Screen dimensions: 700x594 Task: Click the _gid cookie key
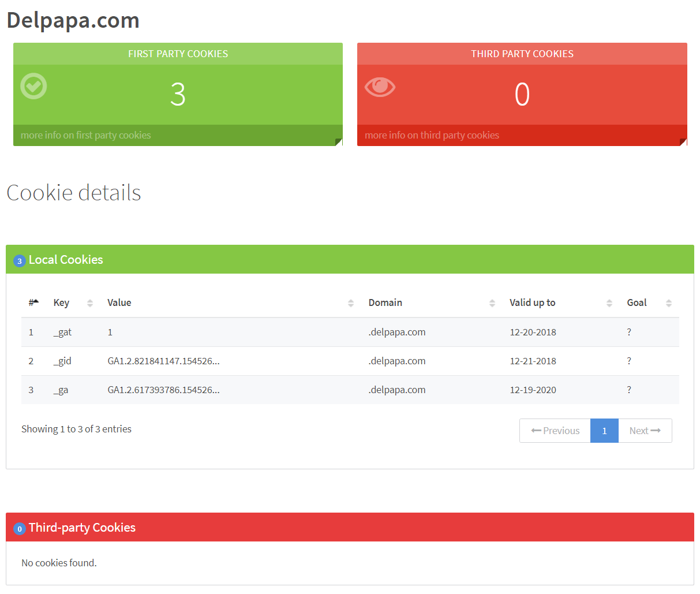pos(62,361)
